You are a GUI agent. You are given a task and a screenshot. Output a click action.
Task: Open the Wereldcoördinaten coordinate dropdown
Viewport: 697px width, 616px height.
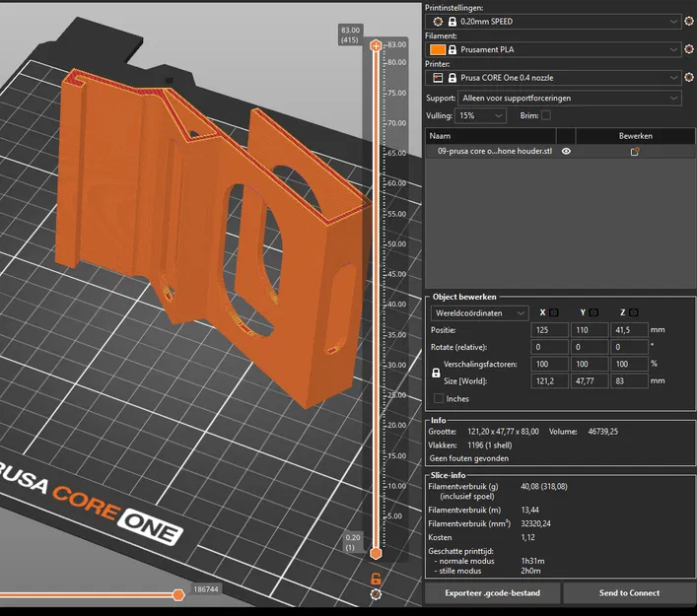coord(480,312)
